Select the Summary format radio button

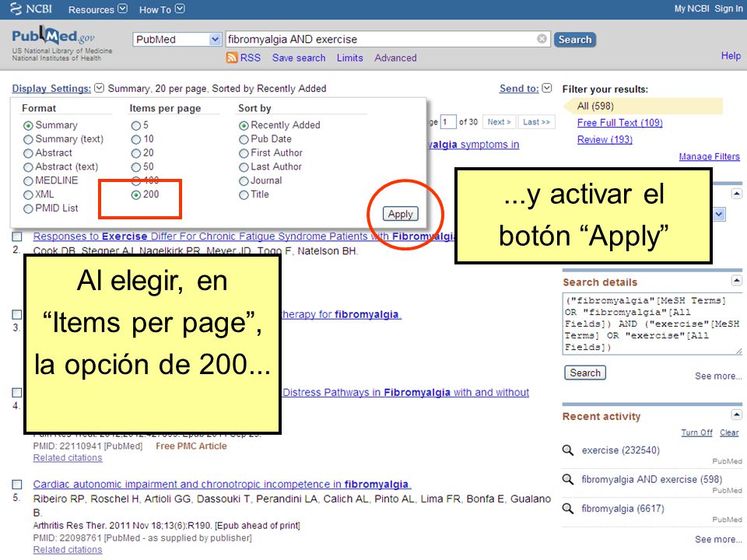pos(28,125)
